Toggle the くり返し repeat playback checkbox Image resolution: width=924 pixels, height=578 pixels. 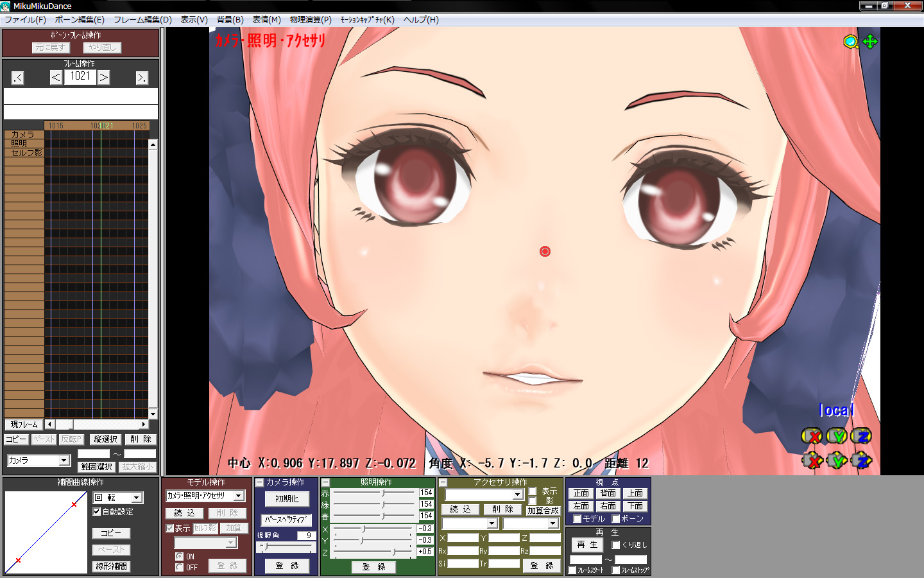point(616,545)
